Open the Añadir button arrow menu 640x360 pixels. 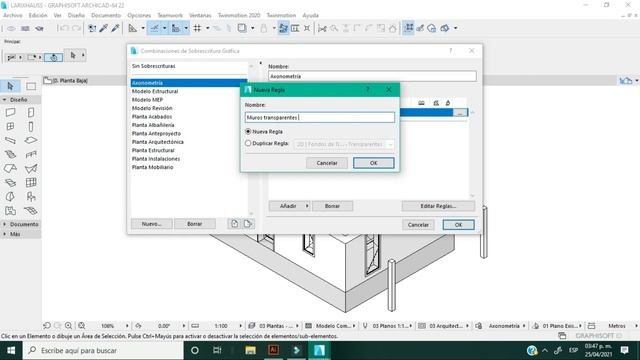coord(307,206)
